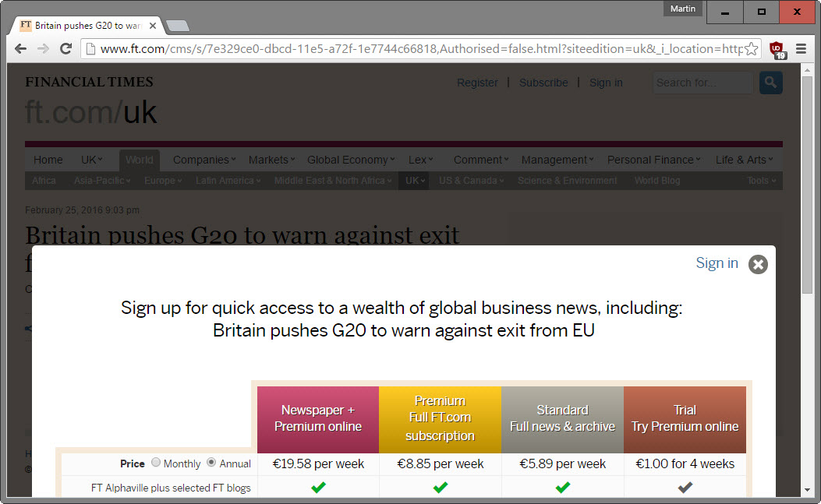Open Europe in the World sub-menu
The image size is (821, 504).
(x=163, y=181)
